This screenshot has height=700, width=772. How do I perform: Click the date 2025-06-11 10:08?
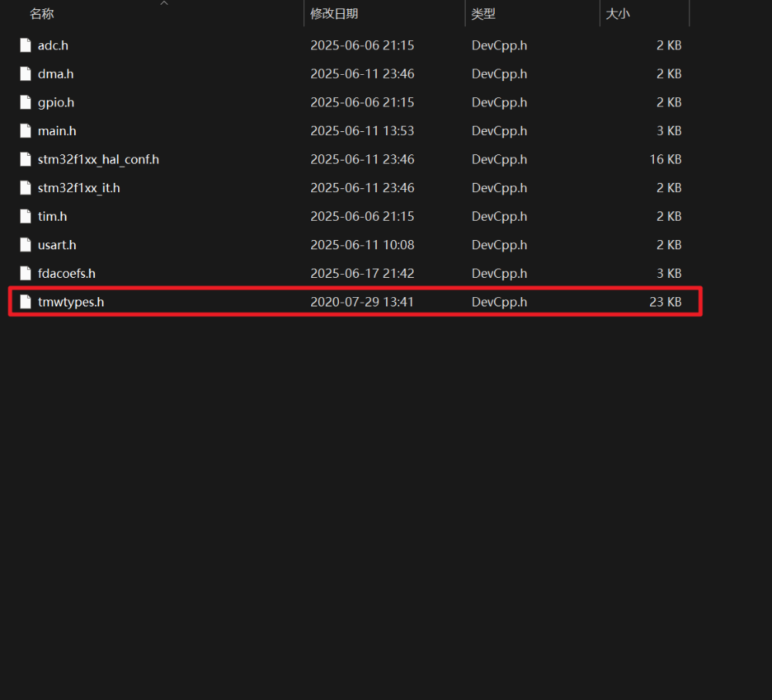click(x=362, y=245)
